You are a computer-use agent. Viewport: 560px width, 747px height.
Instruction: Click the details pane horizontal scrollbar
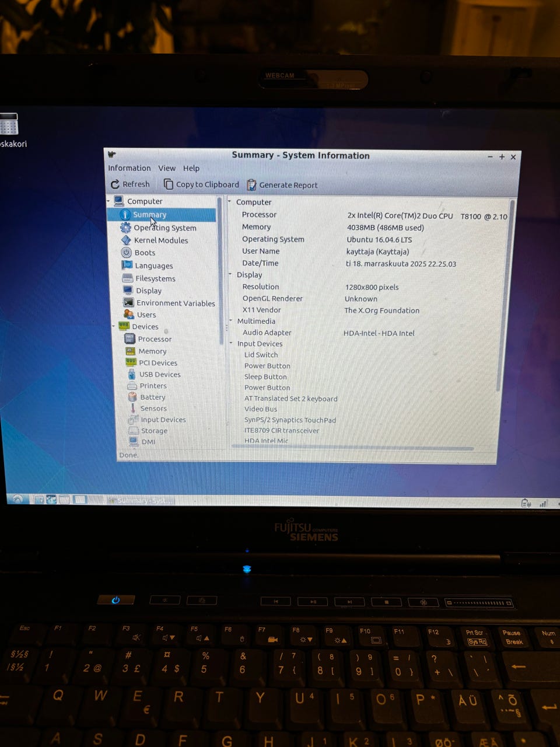[352, 448]
